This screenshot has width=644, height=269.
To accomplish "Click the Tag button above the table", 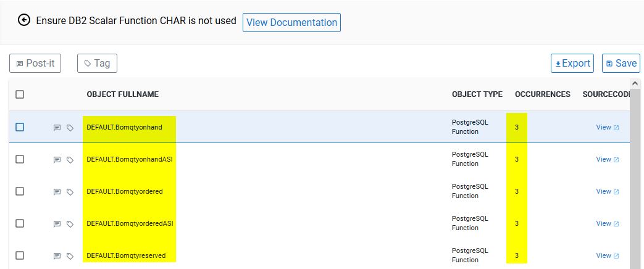I will pyautogui.click(x=97, y=63).
